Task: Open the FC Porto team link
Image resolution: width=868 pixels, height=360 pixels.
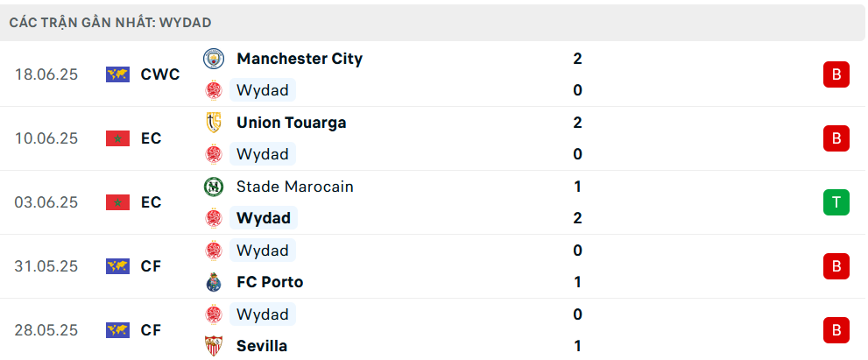Action: click(x=270, y=282)
